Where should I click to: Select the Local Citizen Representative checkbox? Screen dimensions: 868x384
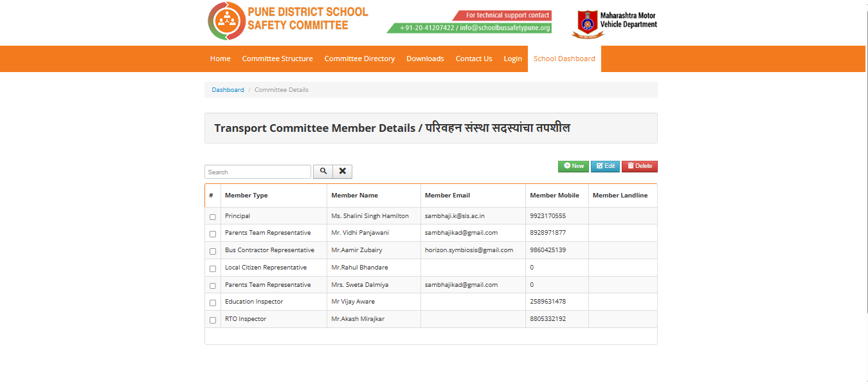coord(213,268)
